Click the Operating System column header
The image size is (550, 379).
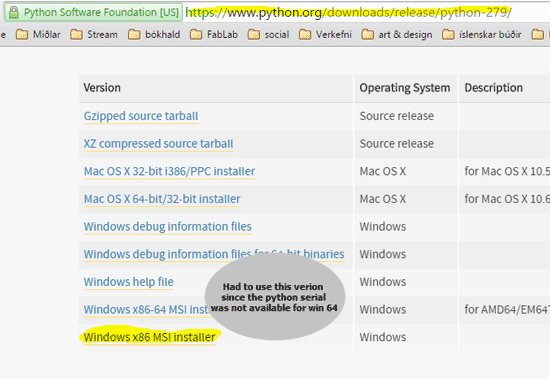point(405,88)
